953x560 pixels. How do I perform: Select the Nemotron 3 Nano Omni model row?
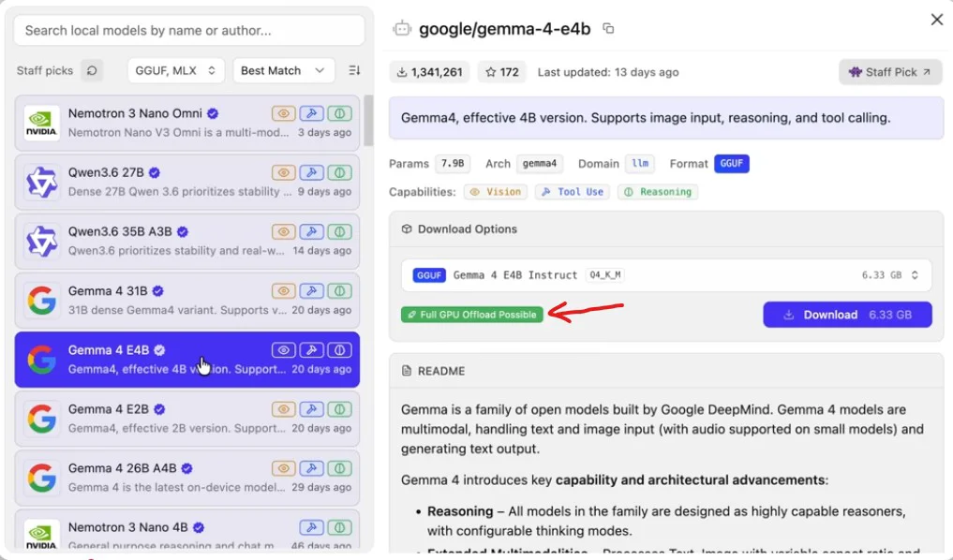(187, 123)
